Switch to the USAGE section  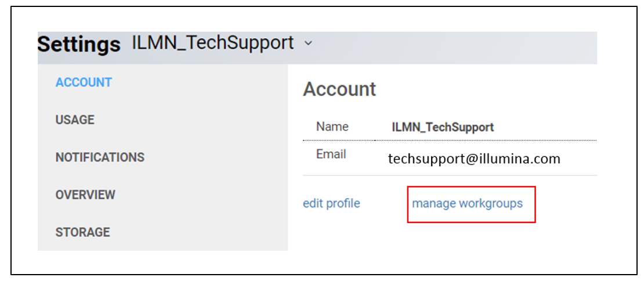tap(75, 120)
